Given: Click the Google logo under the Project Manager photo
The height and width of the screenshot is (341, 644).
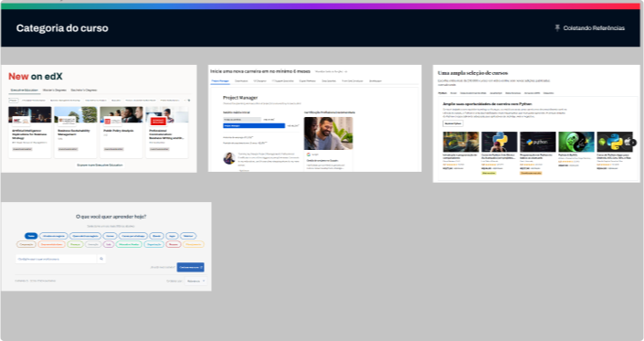Looking at the screenshot, I should pos(309,155).
